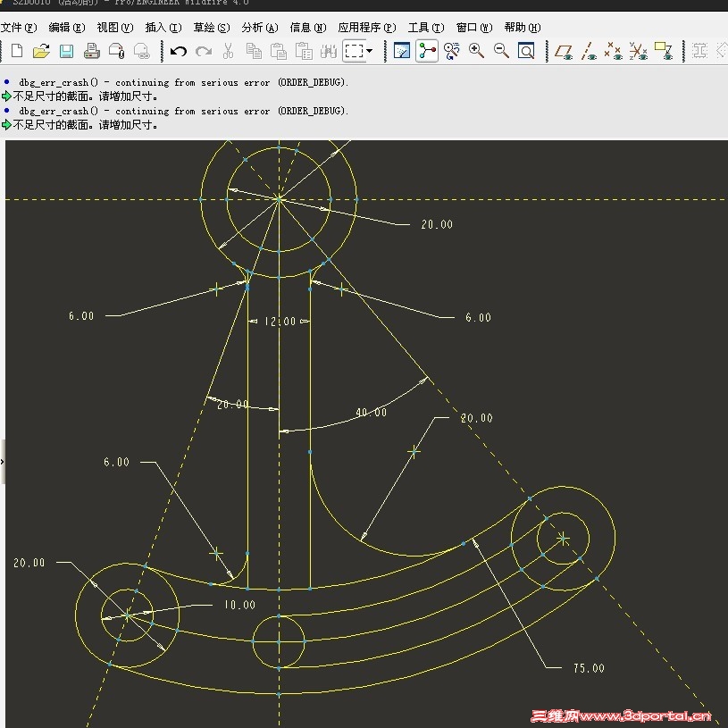Copy the selected entities
Screen dimensions: 728x728
[x=254, y=51]
